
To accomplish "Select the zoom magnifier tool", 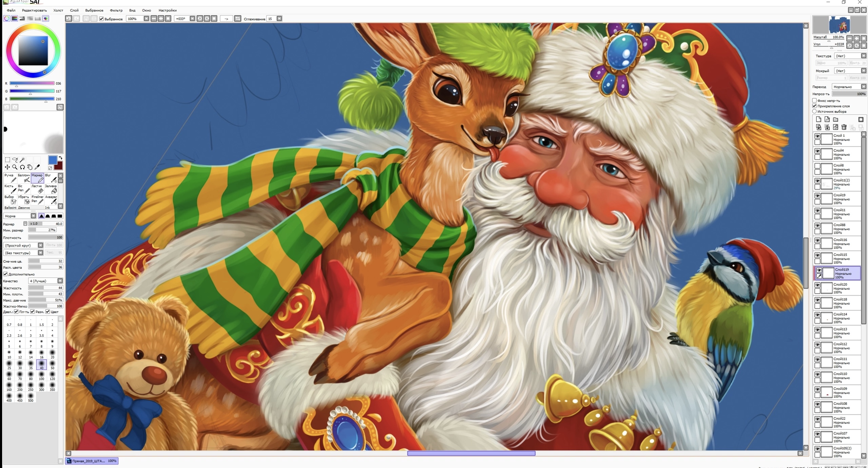I will tap(15, 167).
